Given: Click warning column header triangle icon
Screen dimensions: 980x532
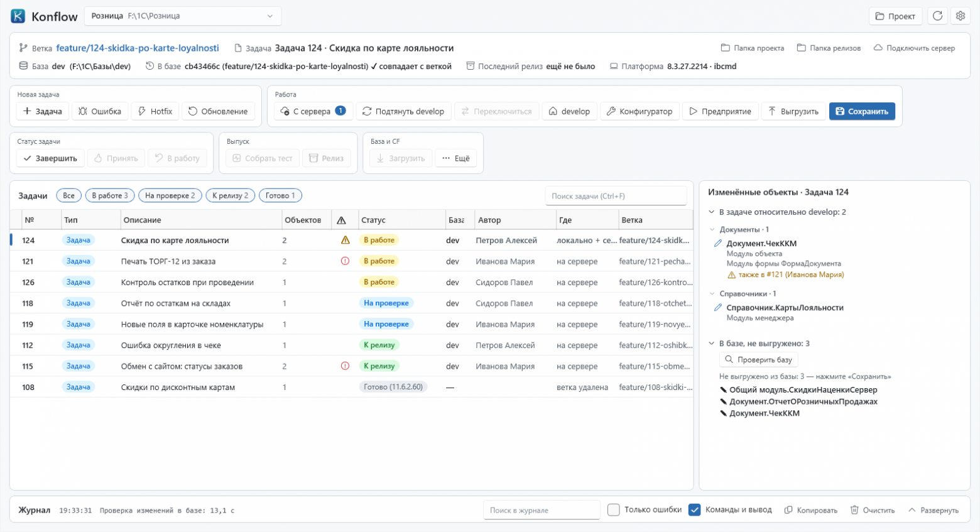Looking at the screenshot, I should click(x=341, y=220).
